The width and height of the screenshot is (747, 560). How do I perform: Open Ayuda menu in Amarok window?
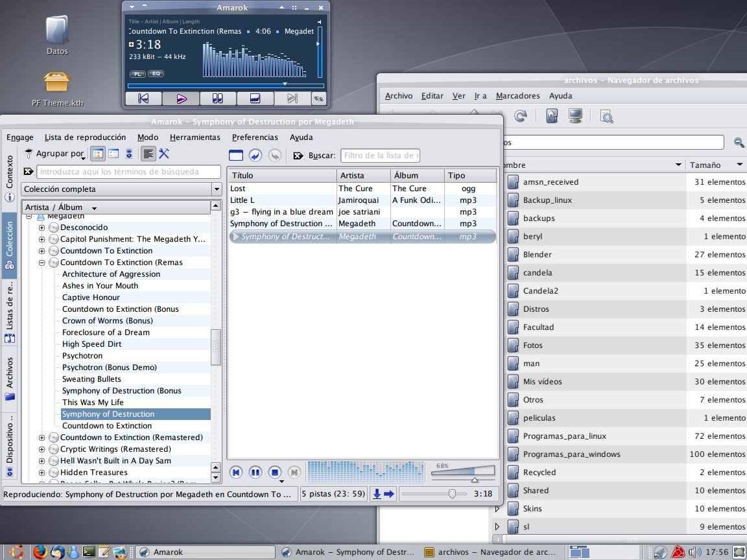(301, 137)
